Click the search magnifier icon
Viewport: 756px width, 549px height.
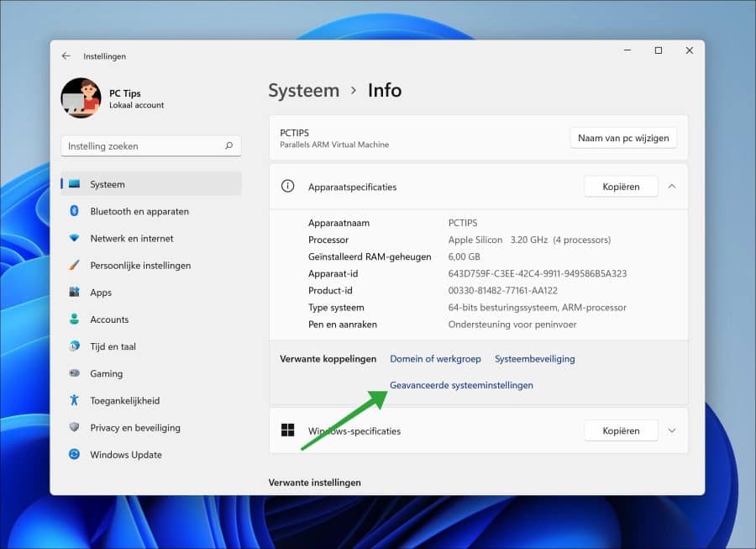(x=229, y=145)
